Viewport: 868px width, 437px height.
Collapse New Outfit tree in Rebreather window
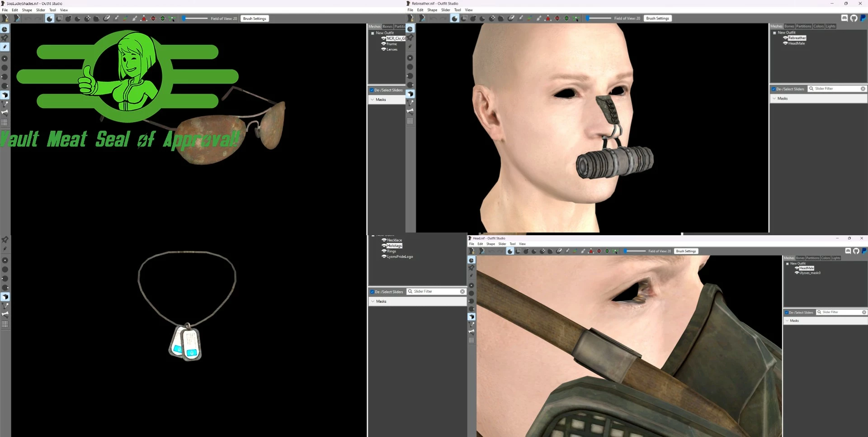[x=774, y=33]
